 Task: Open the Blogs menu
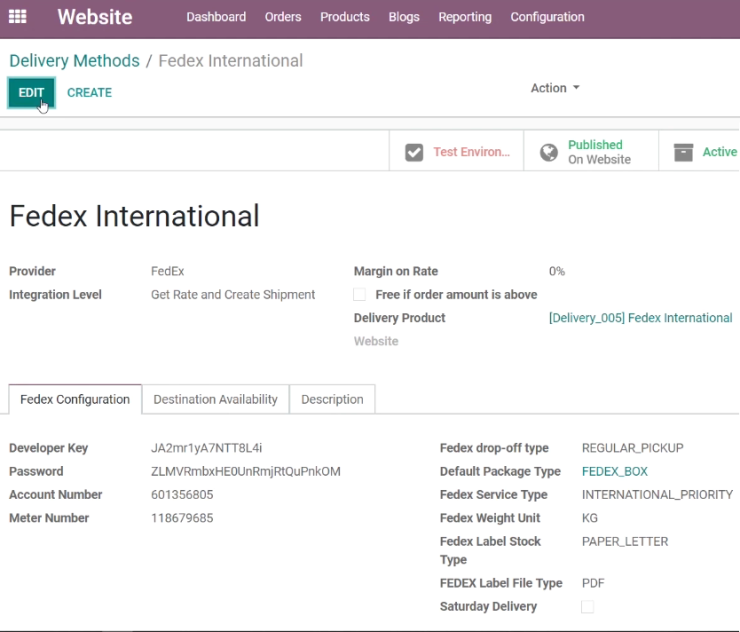click(x=404, y=17)
